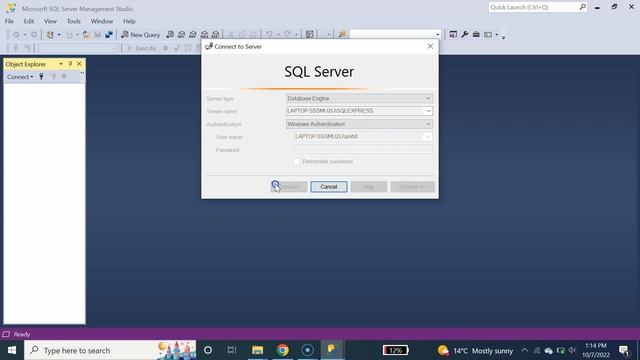Click the Quick Launch magnifier icon
Image resolution: width=640 pixels, height=360 pixels.
pos(582,7)
